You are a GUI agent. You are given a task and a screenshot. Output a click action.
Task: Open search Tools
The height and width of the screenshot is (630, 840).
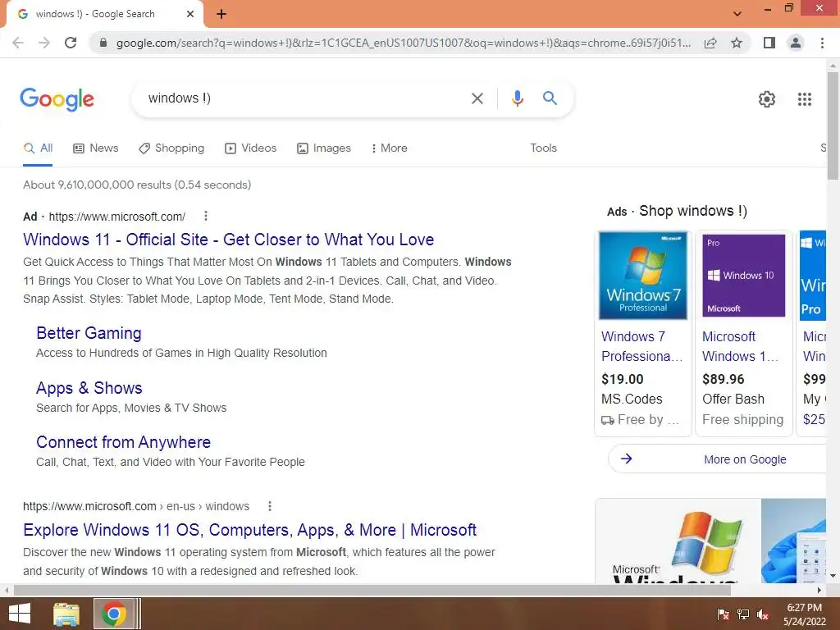[x=543, y=148]
